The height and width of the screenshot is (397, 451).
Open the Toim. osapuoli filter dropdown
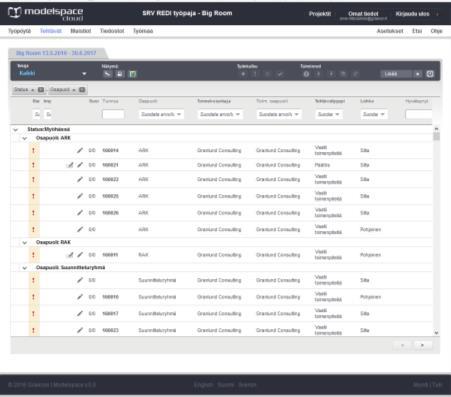click(279, 114)
